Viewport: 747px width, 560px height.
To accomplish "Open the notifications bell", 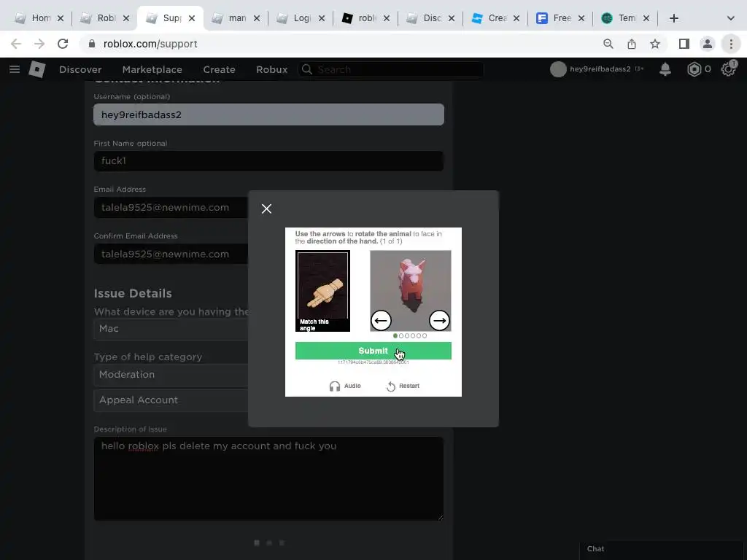I will pos(665,69).
